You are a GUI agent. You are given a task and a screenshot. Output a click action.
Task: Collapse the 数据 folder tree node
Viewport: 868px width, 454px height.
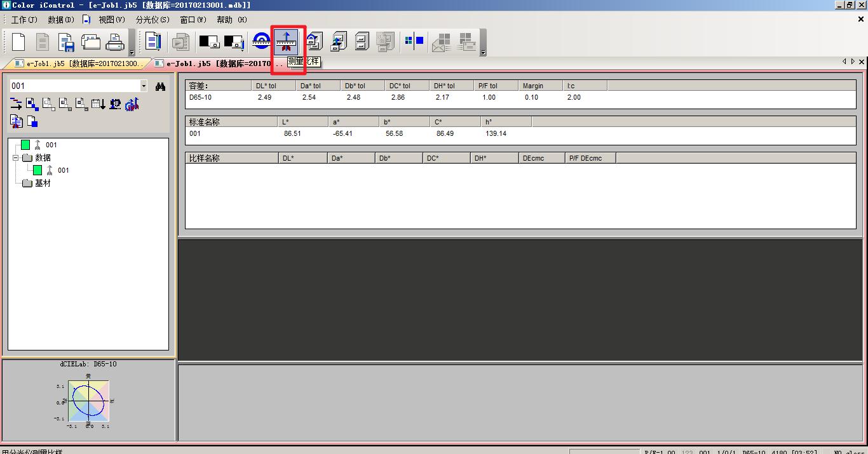pyautogui.click(x=16, y=157)
